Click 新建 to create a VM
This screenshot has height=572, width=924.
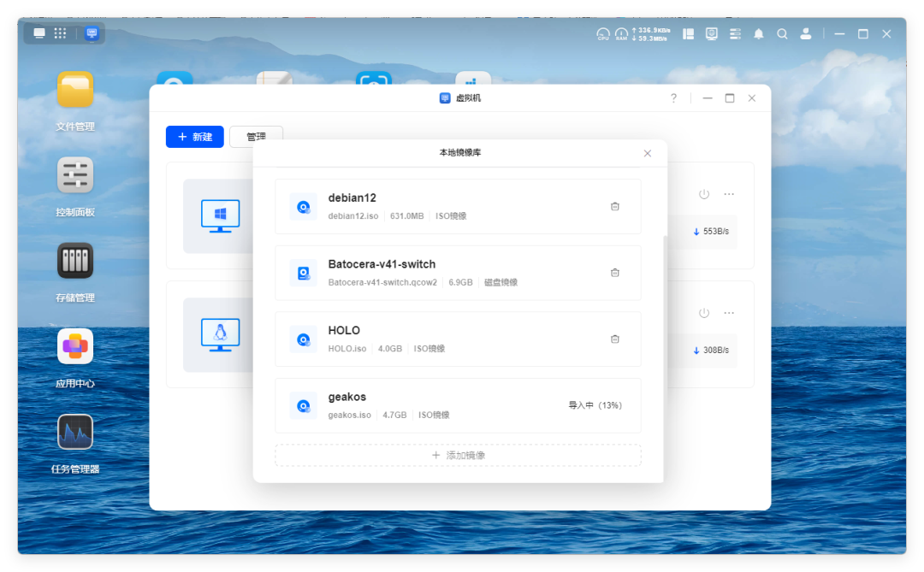click(x=194, y=137)
